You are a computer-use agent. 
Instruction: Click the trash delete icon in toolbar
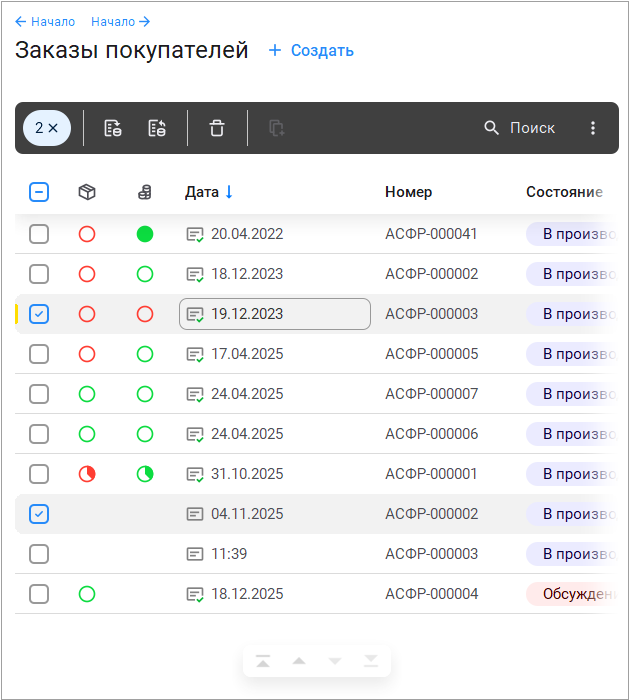coord(217,128)
